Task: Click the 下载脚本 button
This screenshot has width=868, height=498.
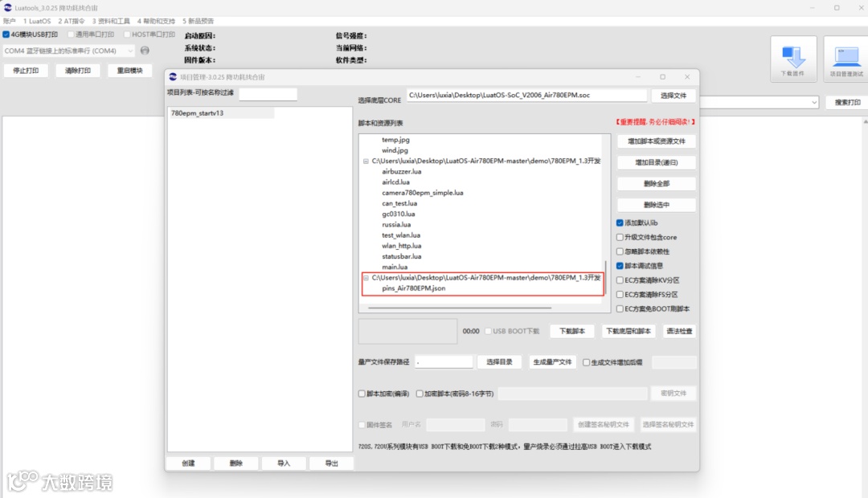Action: [x=572, y=332]
